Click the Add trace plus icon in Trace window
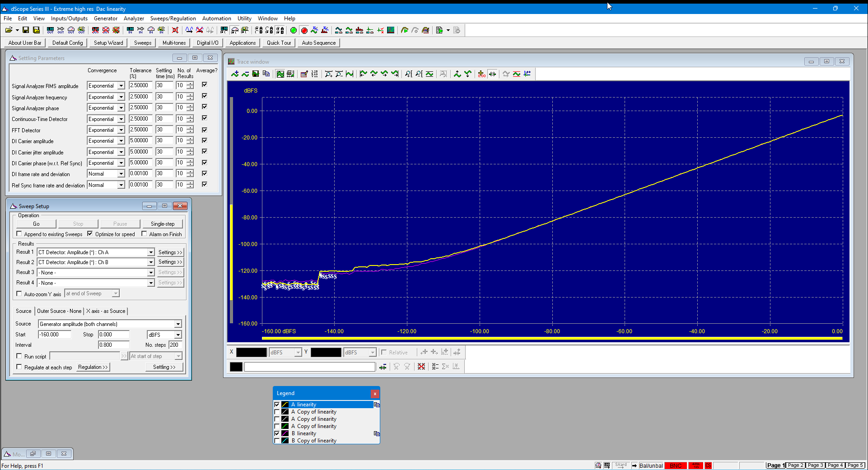This screenshot has height=470, width=868. [x=235, y=74]
